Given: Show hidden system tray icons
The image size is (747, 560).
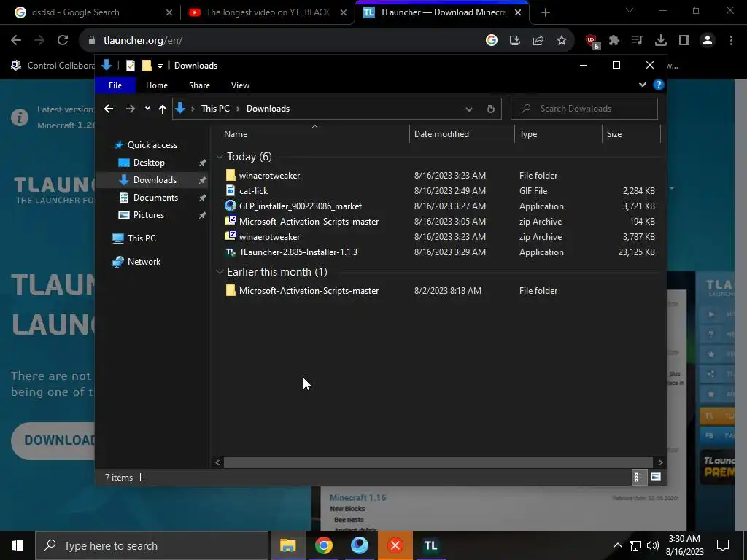Looking at the screenshot, I should click(617, 545).
